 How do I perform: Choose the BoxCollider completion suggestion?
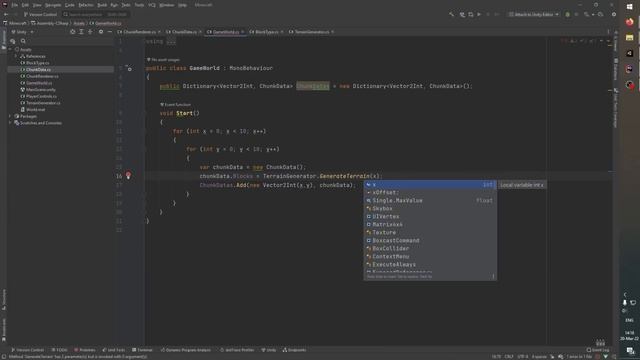[x=430, y=248]
